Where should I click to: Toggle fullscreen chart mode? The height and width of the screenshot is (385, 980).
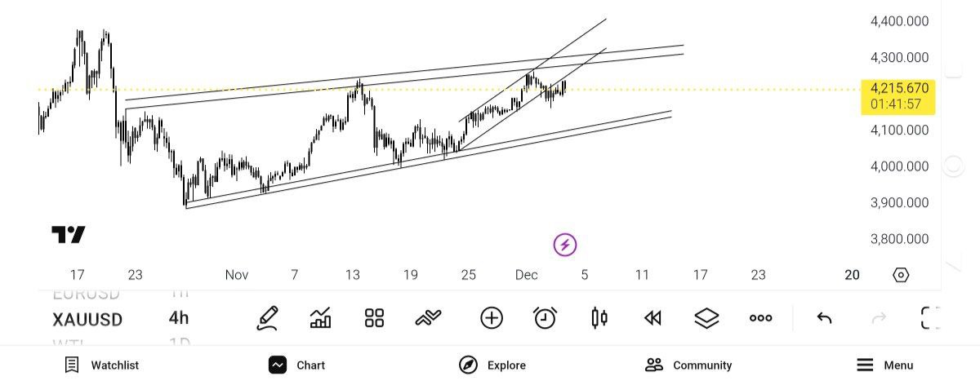click(x=930, y=318)
